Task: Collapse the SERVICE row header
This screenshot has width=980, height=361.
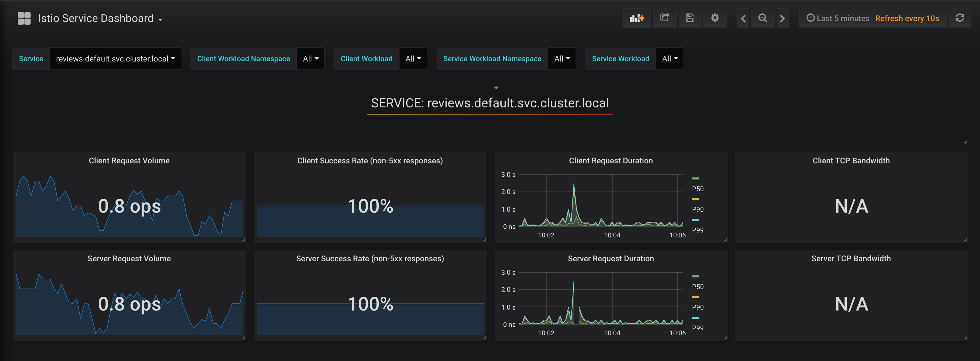Action: pyautogui.click(x=496, y=87)
